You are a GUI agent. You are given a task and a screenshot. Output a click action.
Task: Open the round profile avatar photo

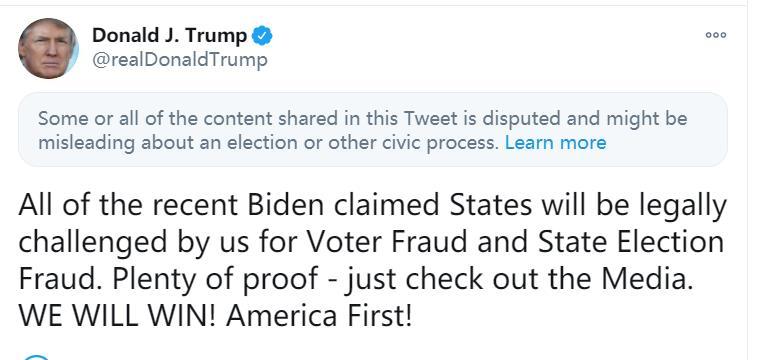click(x=48, y=48)
